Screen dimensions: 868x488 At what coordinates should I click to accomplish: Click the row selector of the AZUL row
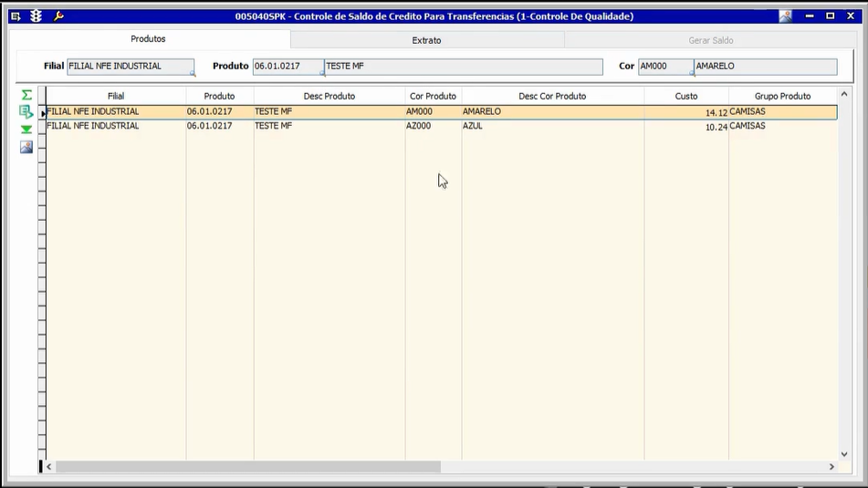(x=42, y=126)
